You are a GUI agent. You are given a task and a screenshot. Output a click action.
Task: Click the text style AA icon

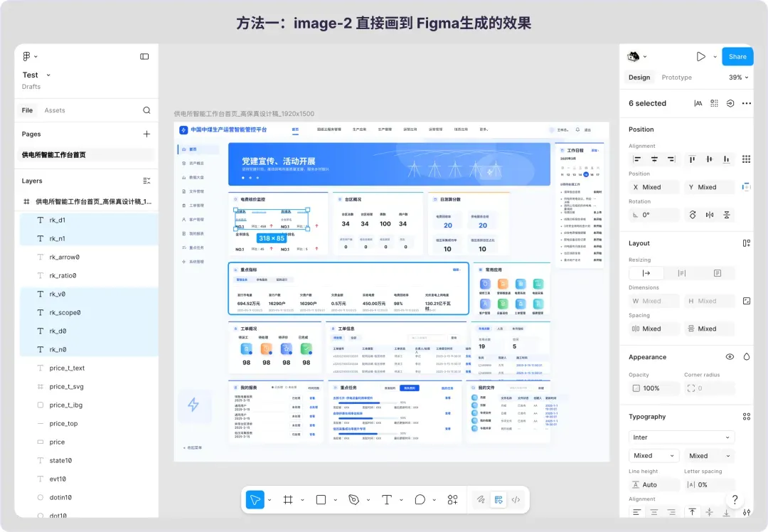[x=698, y=103]
